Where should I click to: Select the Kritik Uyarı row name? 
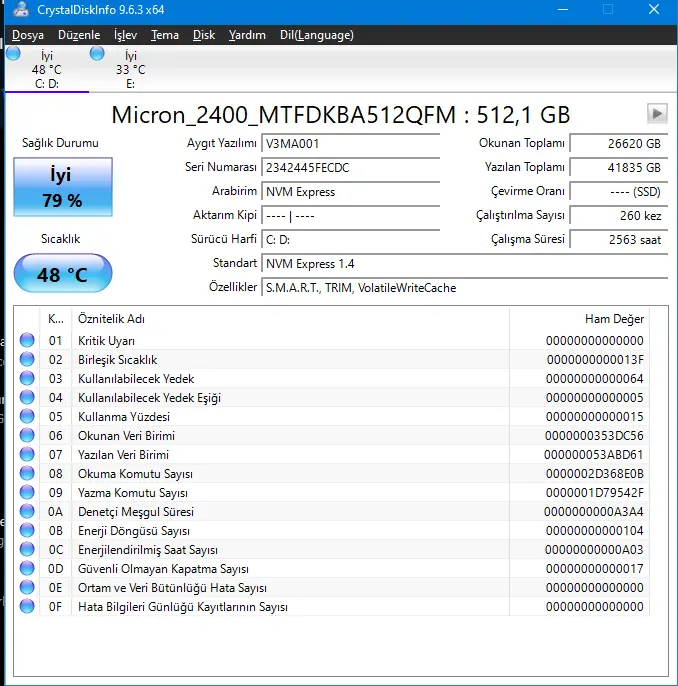point(106,341)
